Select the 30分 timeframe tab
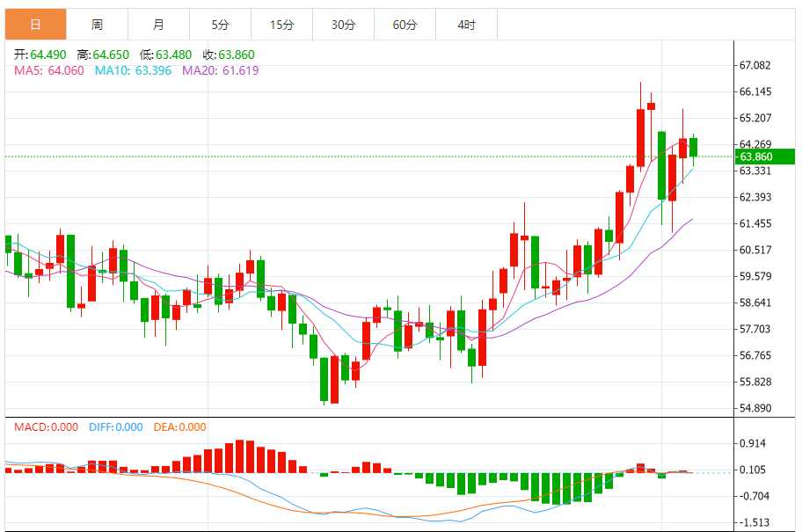Screen dimensions: 802x532 pyautogui.click(x=343, y=25)
